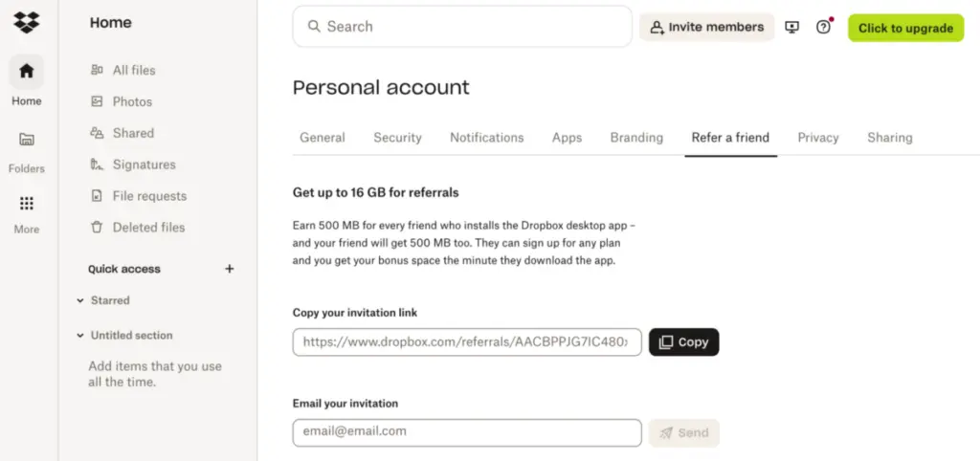Image resolution: width=980 pixels, height=461 pixels.
Task: Open the Branding tab
Action: (636, 138)
